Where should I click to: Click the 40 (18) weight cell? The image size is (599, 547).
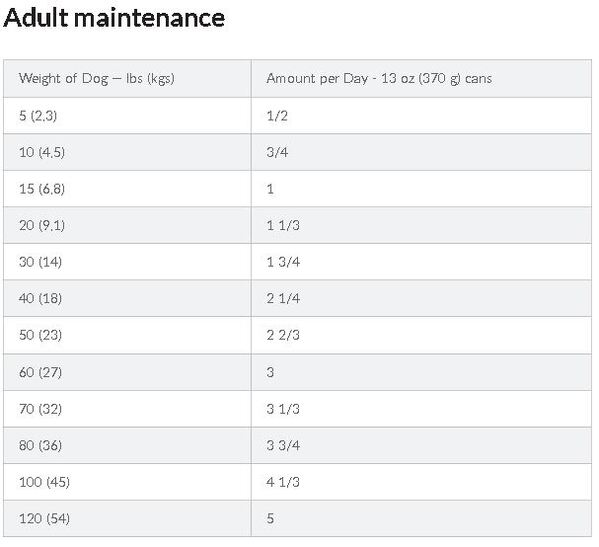tap(127, 298)
